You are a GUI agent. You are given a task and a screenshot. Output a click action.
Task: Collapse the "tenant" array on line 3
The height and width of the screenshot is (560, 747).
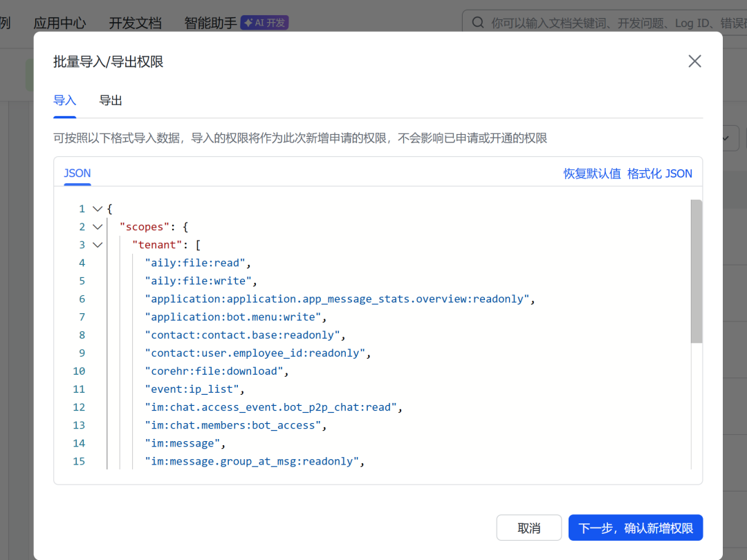pyautogui.click(x=97, y=245)
